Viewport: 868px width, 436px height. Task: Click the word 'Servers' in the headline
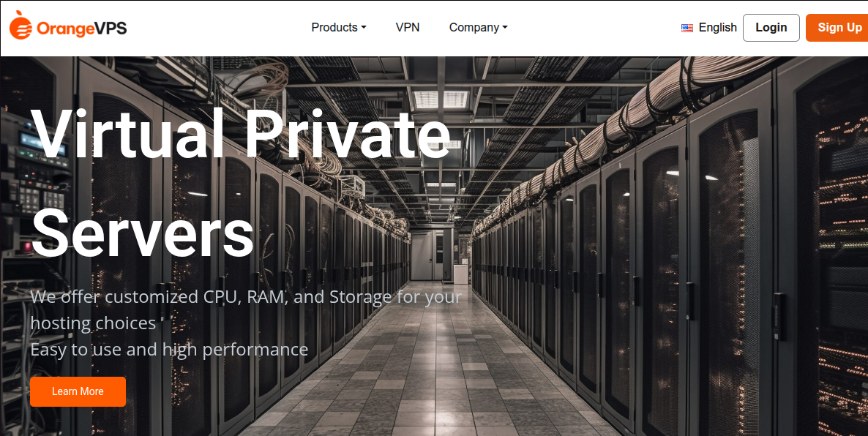[142, 232]
